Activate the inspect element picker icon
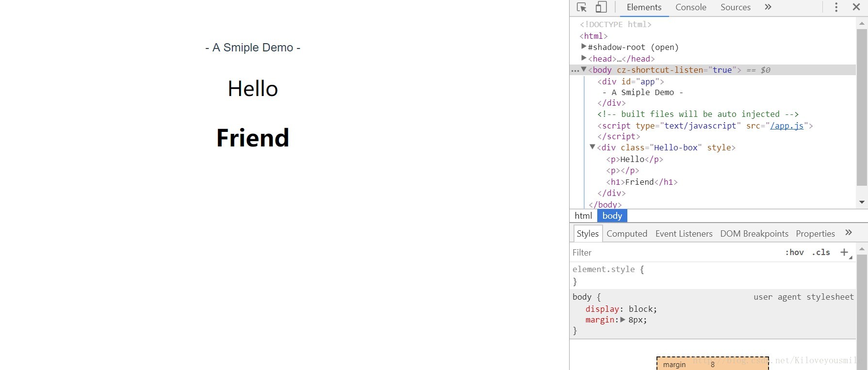The height and width of the screenshot is (370, 868). pos(582,7)
